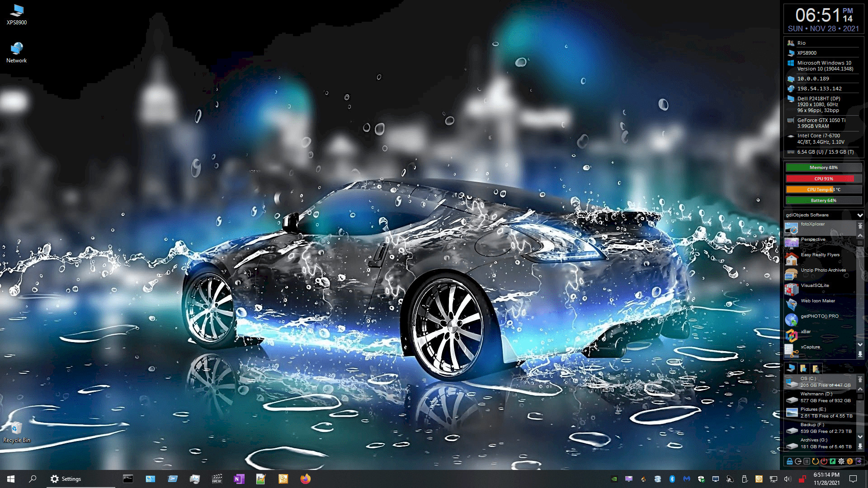868x488 pixels.
Task: Click the Settings taskbar button
Action: (66, 479)
